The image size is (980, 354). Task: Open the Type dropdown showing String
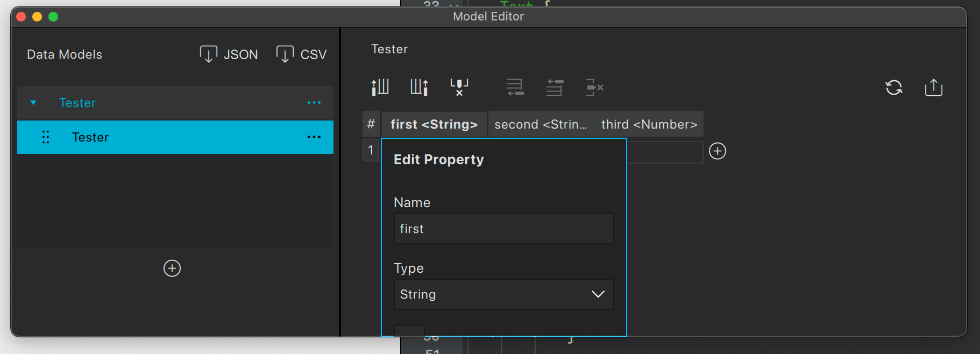503,294
